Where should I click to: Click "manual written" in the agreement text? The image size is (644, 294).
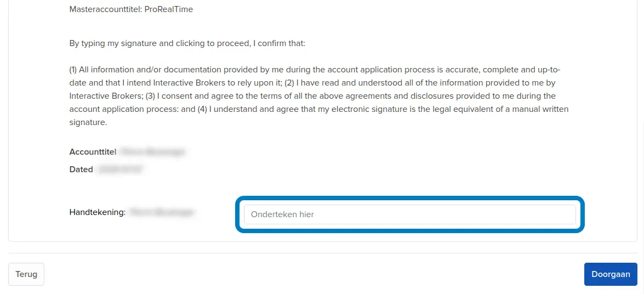[540, 109]
